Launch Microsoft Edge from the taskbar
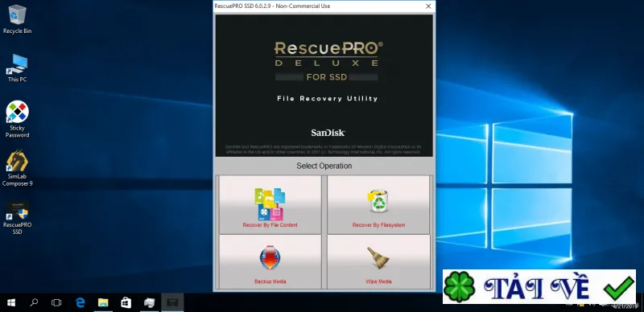The width and height of the screenshot is (644, 312). pyautogui.click(x=80, y=303)
